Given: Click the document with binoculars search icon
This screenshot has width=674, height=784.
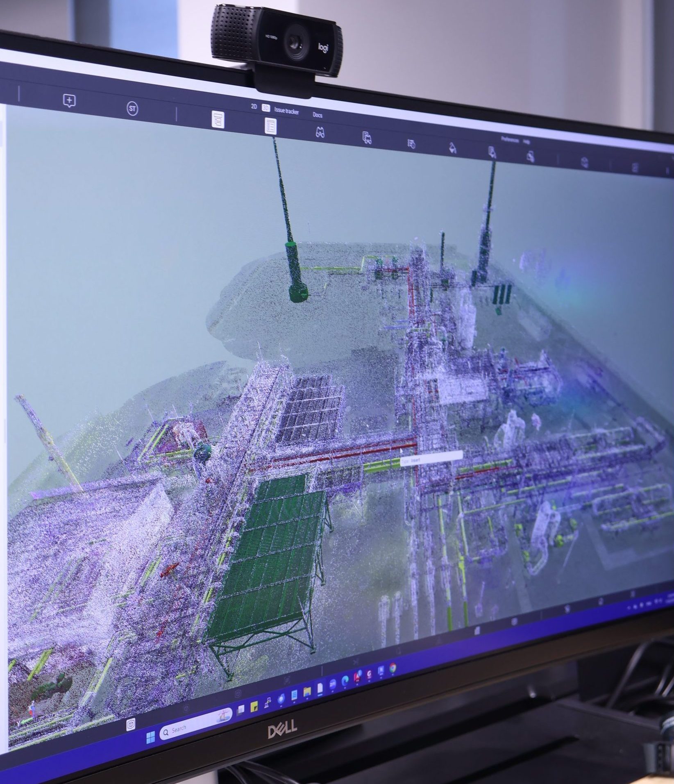Looking at the screenshot, I should pyautogui.click(x=367, y=138).
